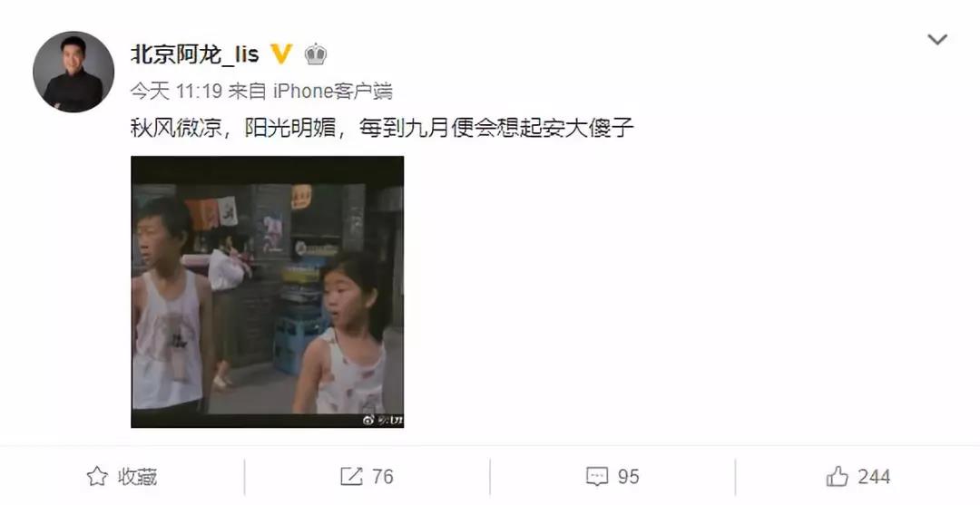Click the yellow V verified badge
The width and height of the screenshot is (980, 505).
pos(281,54)
